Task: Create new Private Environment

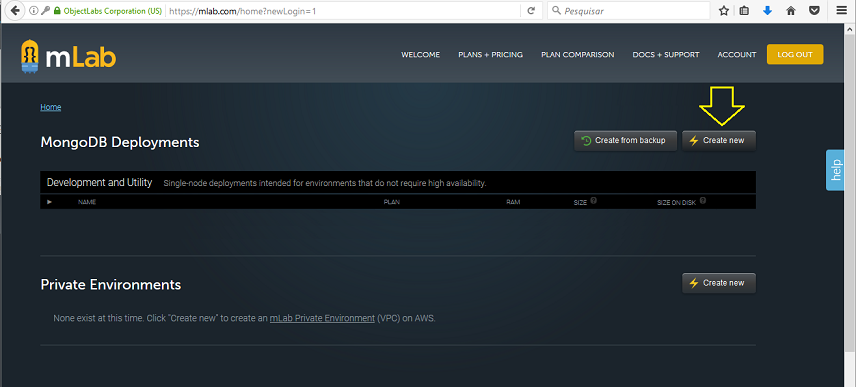Action: 718,283
